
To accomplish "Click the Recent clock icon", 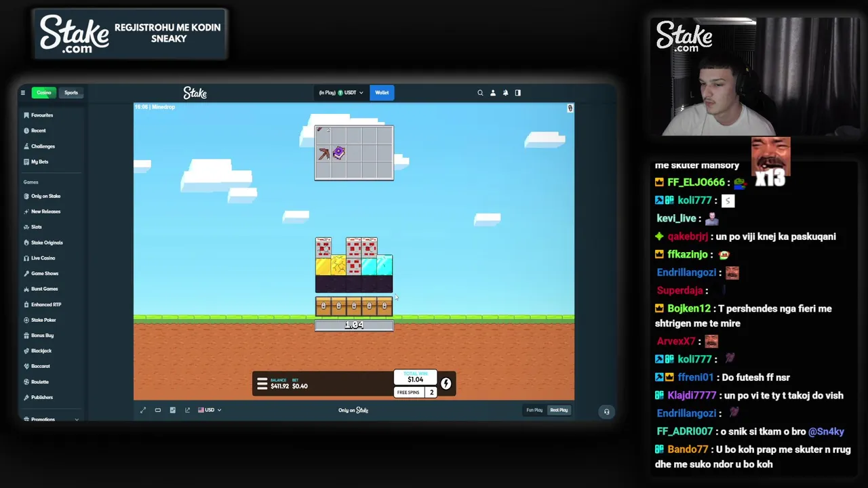I will click(26, 131).
